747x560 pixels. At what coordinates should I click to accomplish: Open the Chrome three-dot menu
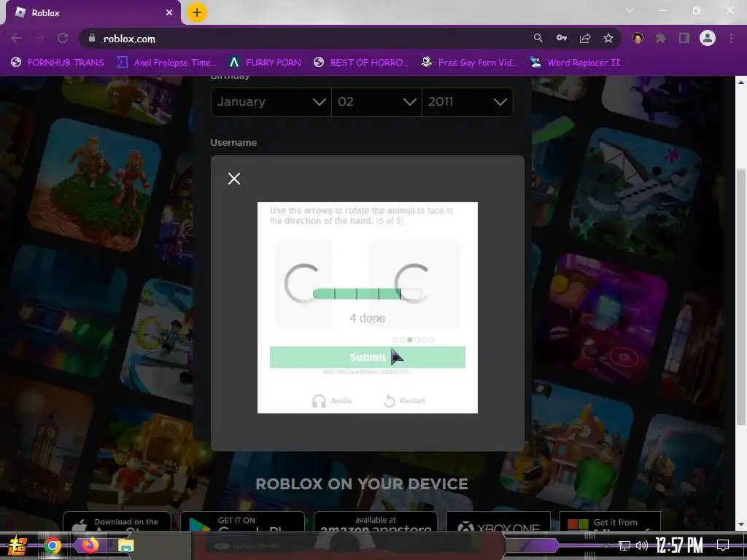coord(731,38)
